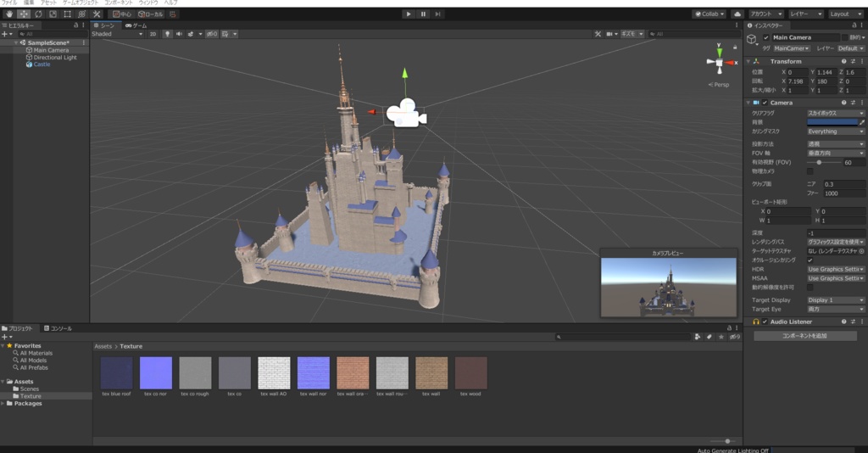Click the Pause button
The image size is (868, 453).
click(423, 14)
